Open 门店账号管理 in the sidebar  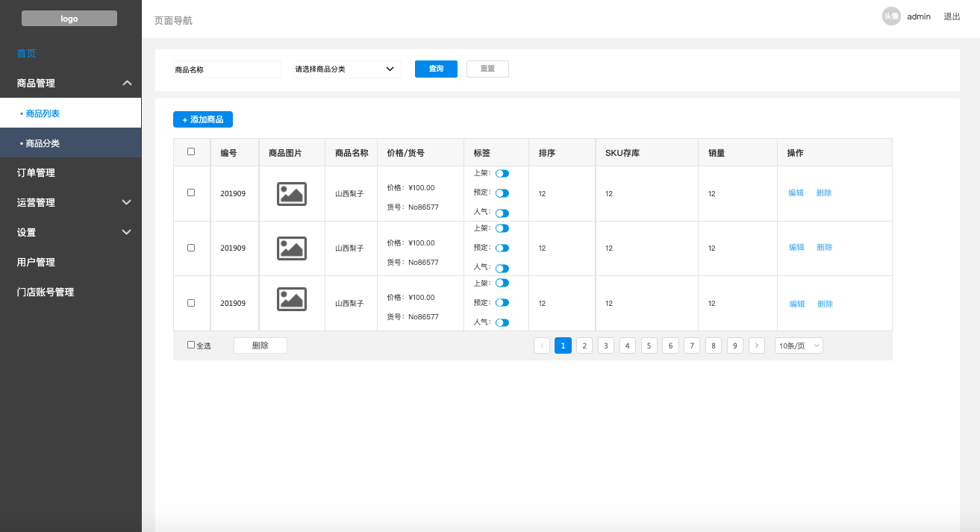point(46,292)
